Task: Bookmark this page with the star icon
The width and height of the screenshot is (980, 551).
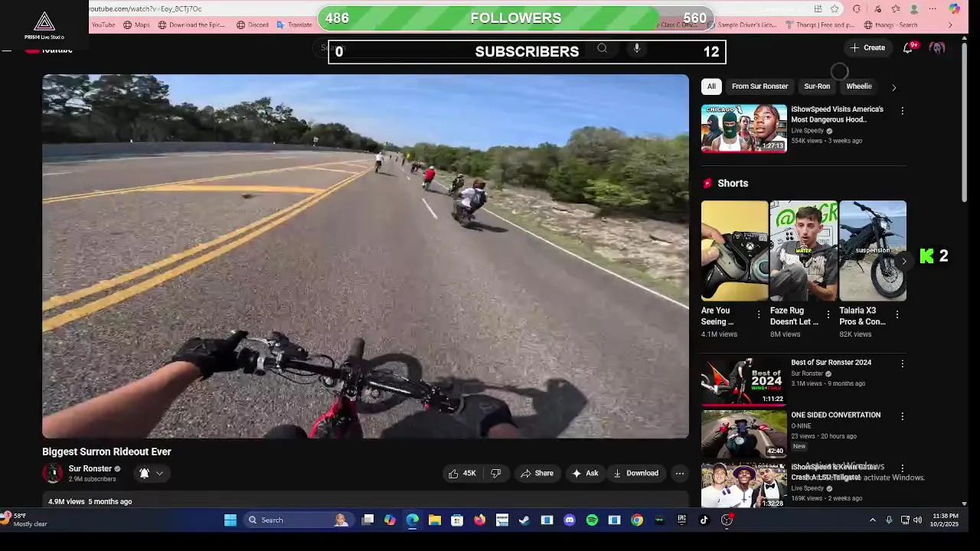Action: [x=835, y=8]
